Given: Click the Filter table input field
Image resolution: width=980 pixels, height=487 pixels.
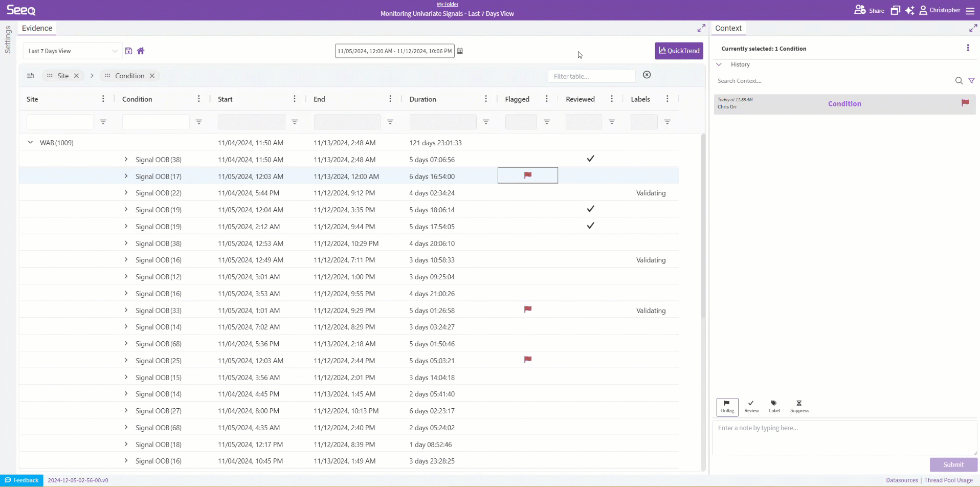Looking at the screenshot, I should (x=591, y=76).
